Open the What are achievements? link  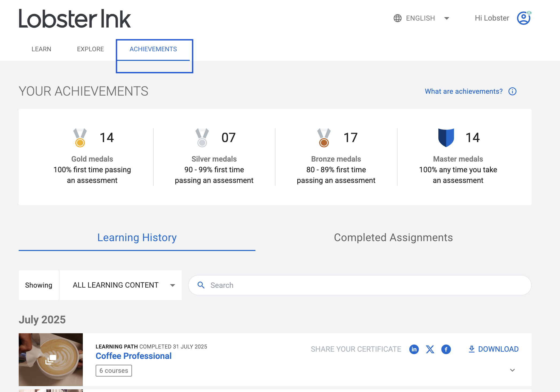[464, 91]
